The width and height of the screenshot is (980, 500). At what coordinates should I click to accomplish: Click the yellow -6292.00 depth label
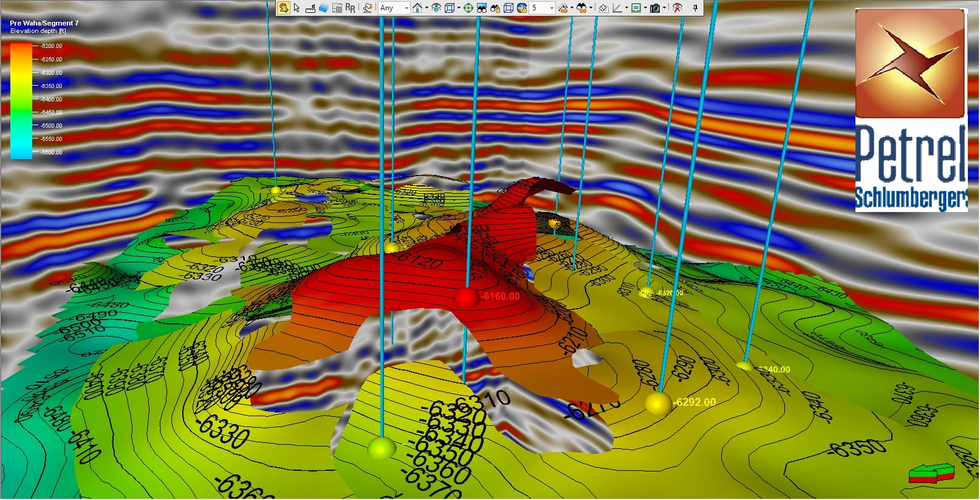(695, 402)
